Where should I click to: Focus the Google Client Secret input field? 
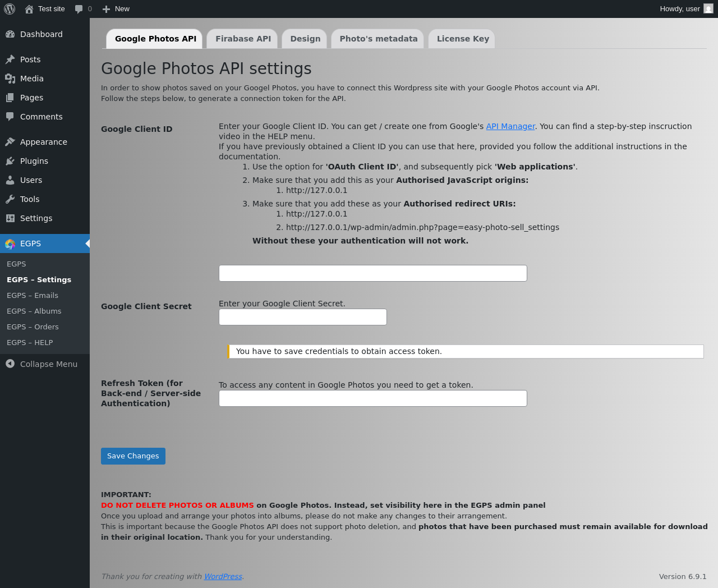click(303, 317)
